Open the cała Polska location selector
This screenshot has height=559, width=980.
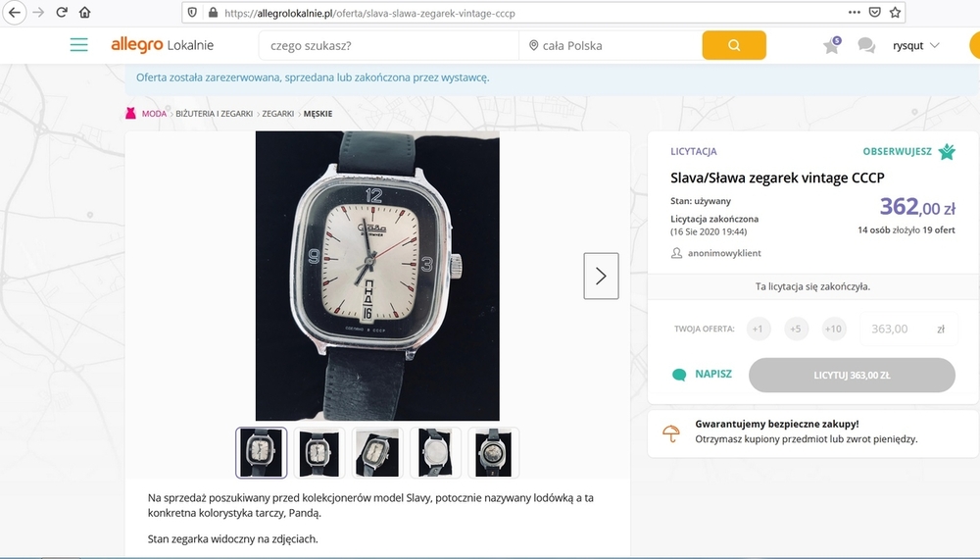(x=610, y=45)
